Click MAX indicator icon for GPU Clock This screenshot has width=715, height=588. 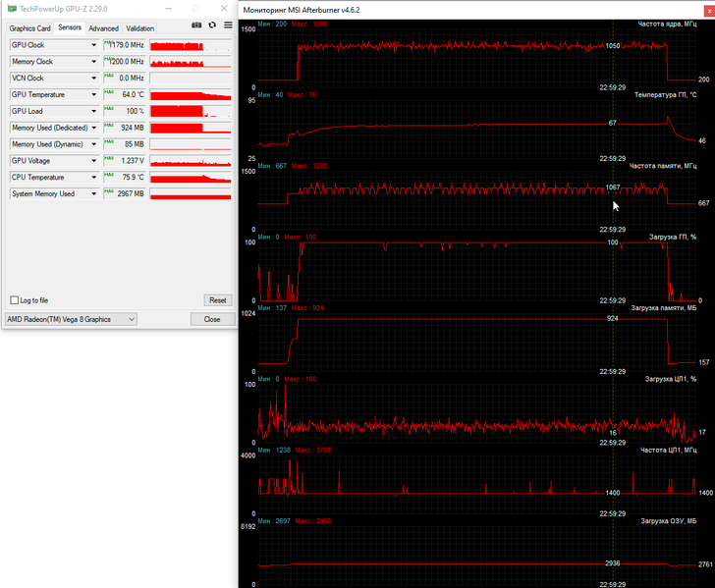(108, 43)
